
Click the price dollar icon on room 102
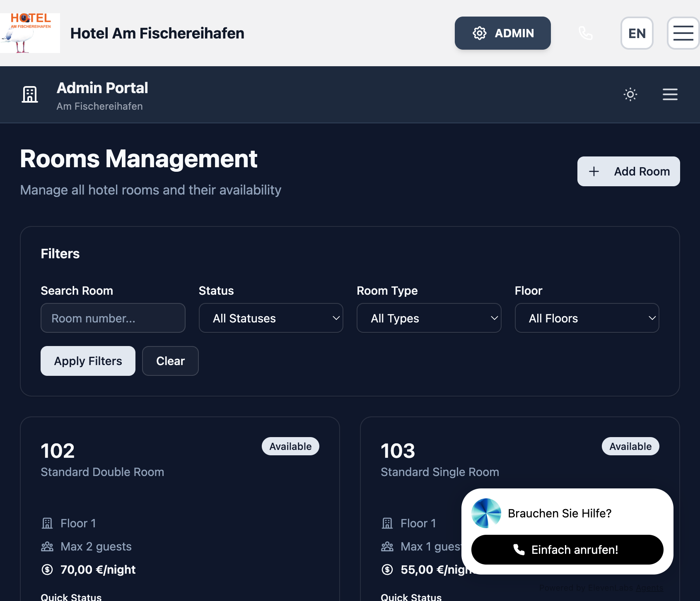click(x=47, y=570)
